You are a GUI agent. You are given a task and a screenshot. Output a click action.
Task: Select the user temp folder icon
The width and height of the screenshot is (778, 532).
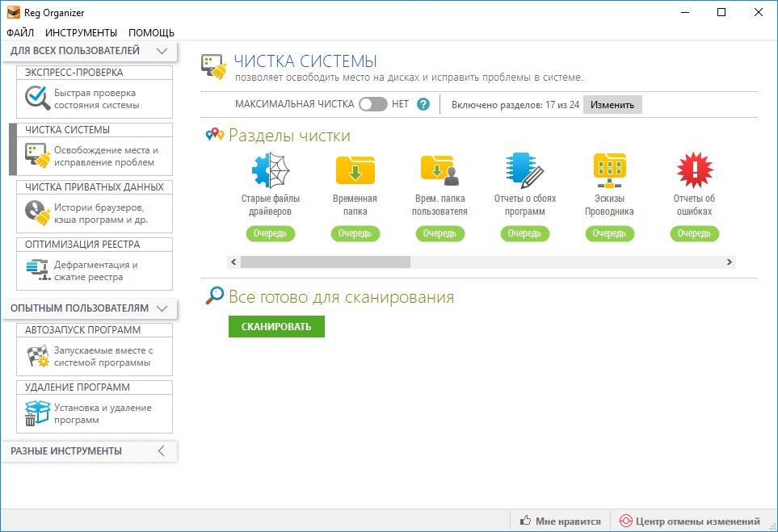point(439,170)
